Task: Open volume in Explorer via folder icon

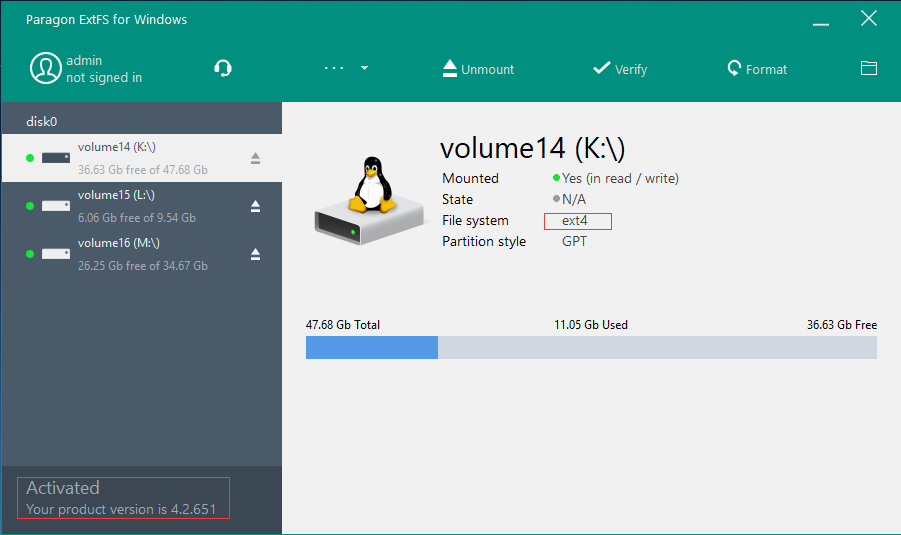Action: pos(869,68)
